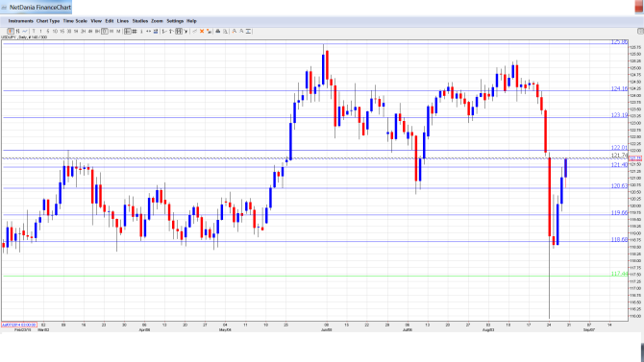Open the Help menu
Image resolution: width=644 pixels, height=362 pixels.
[191, 21]
